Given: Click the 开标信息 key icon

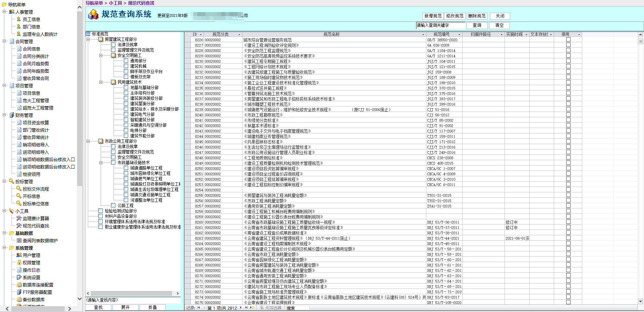Looking at the screenshot, I should point(19,196).
